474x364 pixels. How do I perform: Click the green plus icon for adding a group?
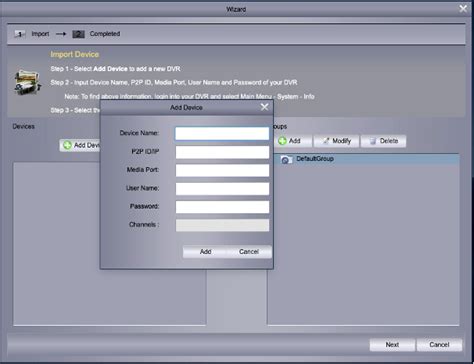coord(282,141)
